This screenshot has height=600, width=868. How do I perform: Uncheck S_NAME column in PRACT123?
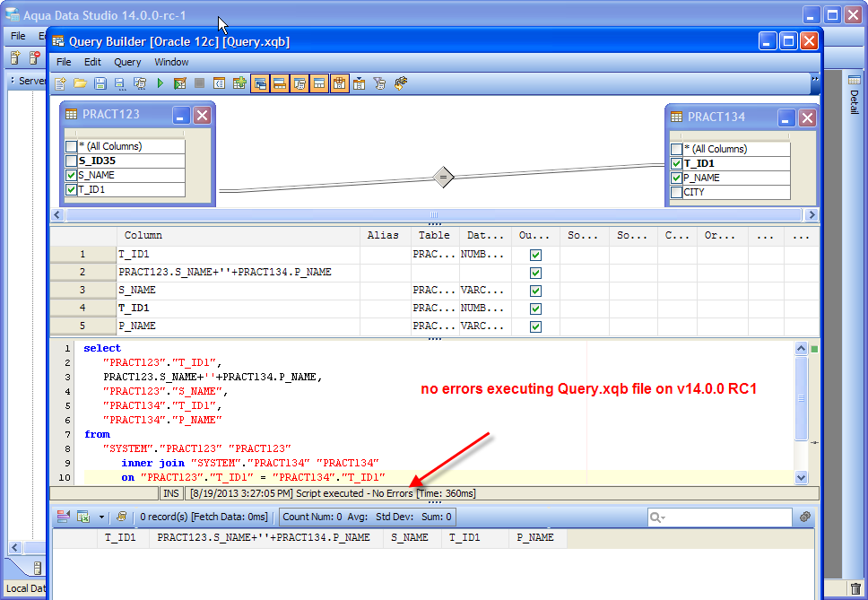[71, 176]
